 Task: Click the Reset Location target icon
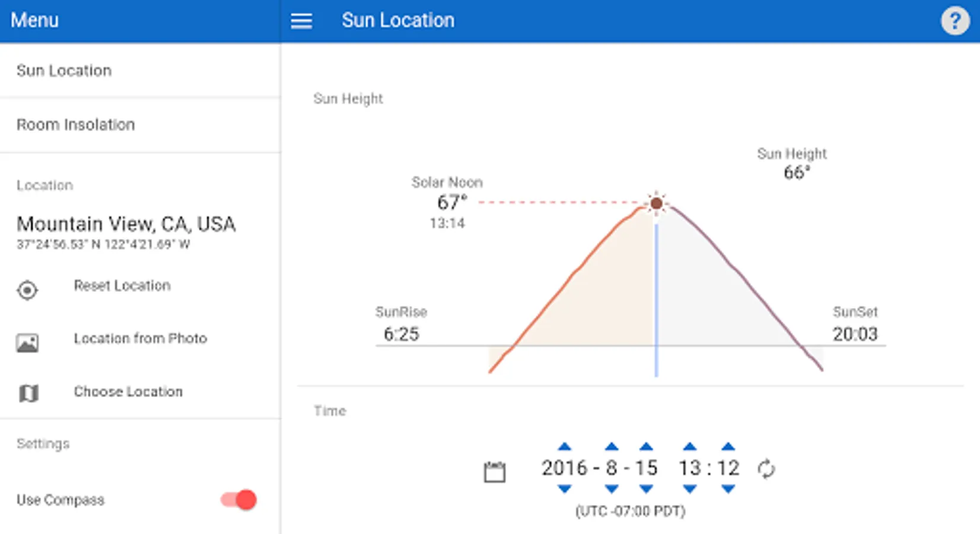pos(27,290)
